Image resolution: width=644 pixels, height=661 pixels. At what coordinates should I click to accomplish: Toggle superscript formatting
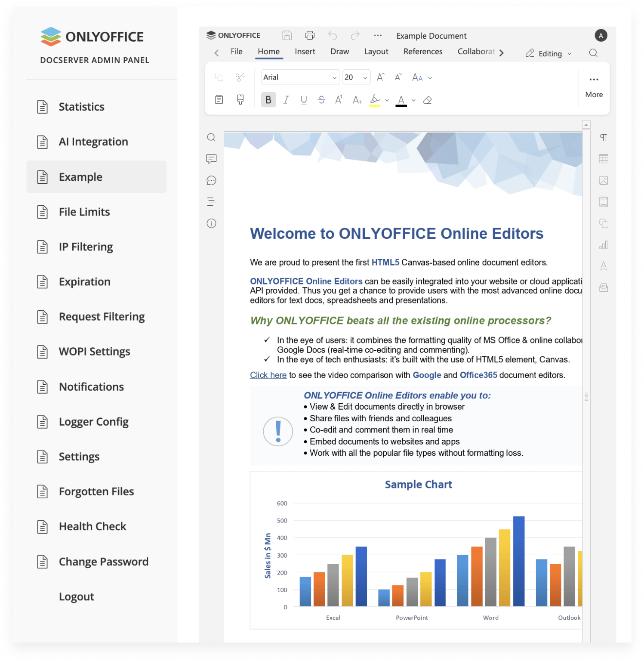tap(339, 99)
